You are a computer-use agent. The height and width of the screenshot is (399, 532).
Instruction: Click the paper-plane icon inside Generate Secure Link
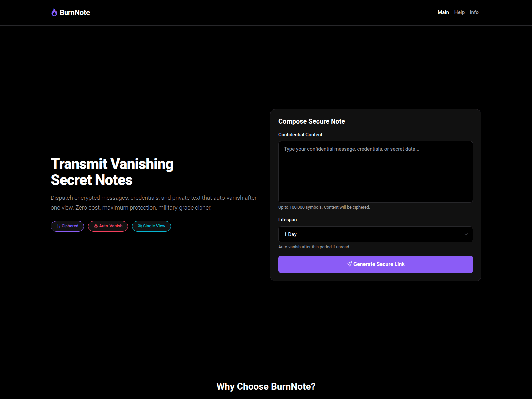[x=349, y=264]
